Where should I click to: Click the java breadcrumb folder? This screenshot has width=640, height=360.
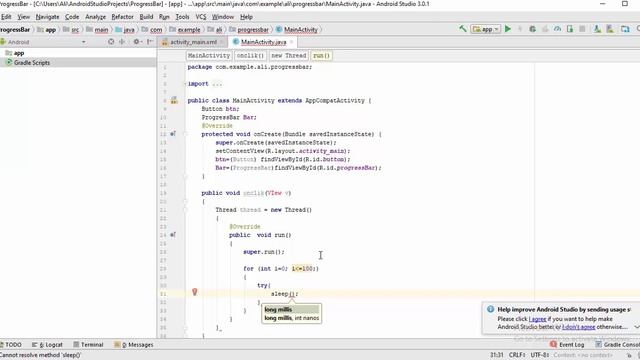tap(125, 29)
